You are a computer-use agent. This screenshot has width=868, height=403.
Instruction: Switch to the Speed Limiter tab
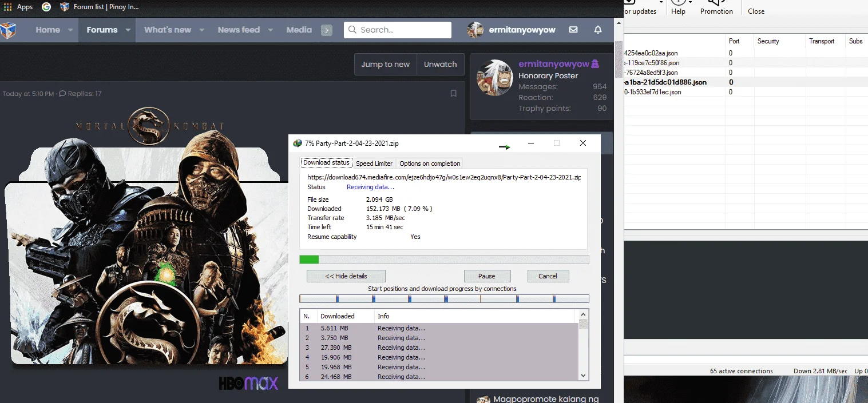coord(374,163)
